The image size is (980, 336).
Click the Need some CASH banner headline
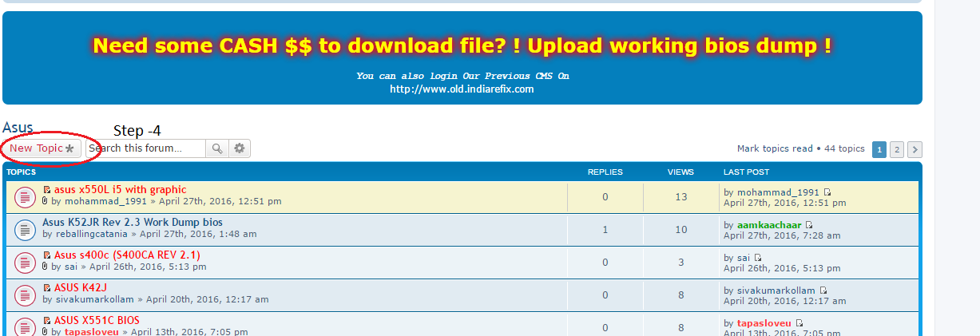click(462, 45)
